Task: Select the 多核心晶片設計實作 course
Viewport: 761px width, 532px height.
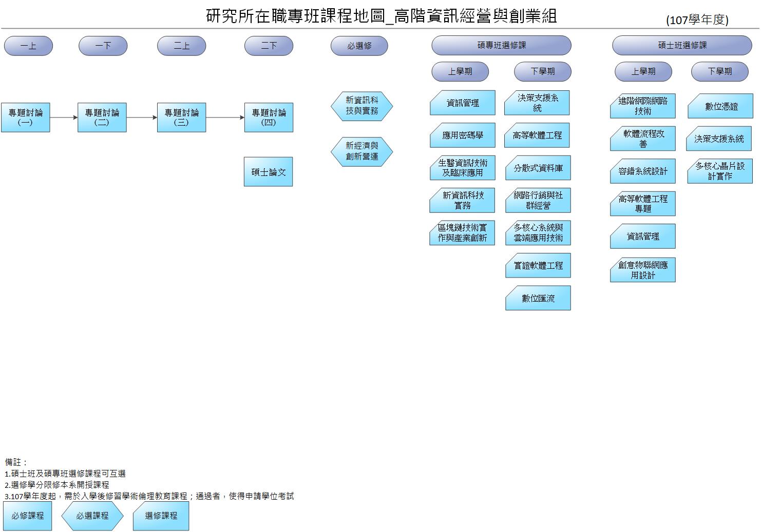Action: (x=720, y=171)
